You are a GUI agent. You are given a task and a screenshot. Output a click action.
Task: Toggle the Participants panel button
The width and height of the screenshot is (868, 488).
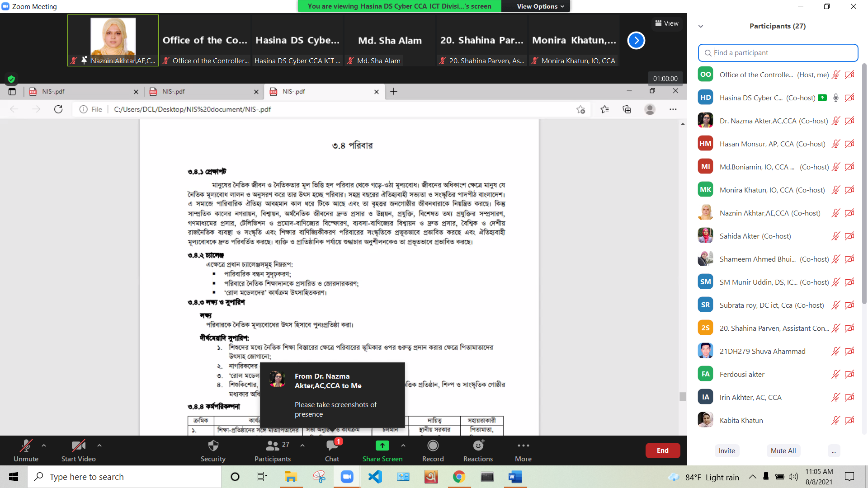[273, 450]
